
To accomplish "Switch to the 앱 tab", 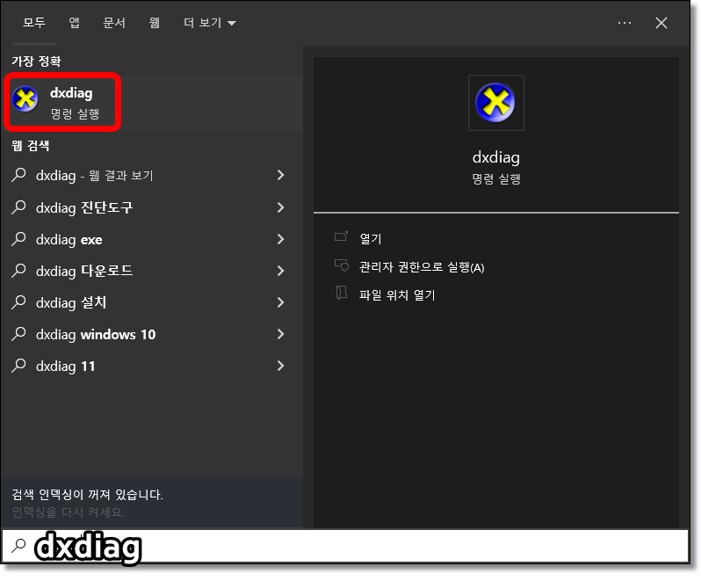I will (x=74, y=23).
